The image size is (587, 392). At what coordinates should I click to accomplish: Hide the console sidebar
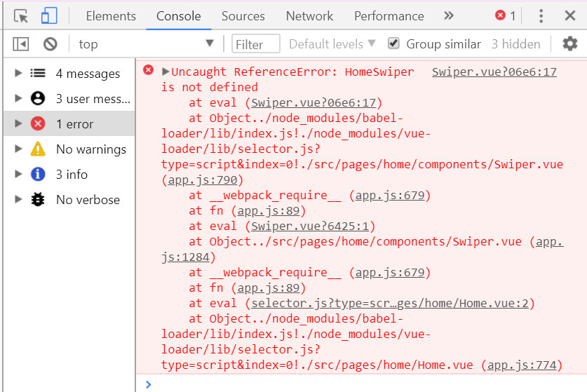[20, 44]
